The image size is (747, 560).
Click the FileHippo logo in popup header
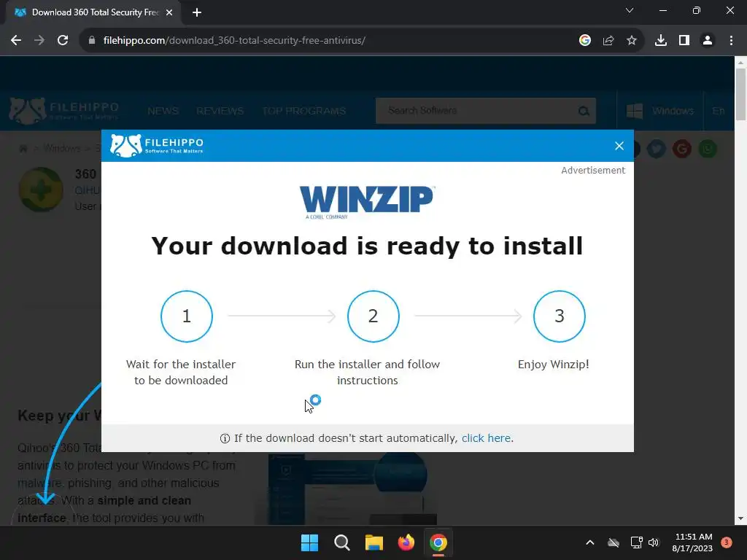point(157,145)
